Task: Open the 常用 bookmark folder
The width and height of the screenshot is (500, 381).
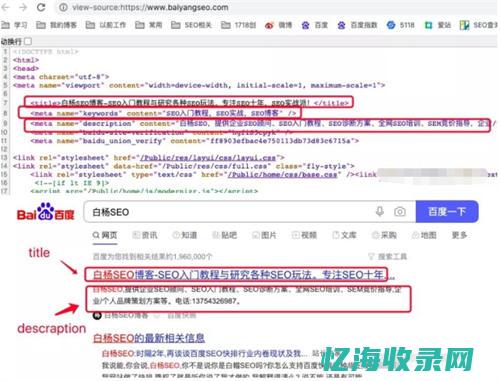Action: click(149, 25)
